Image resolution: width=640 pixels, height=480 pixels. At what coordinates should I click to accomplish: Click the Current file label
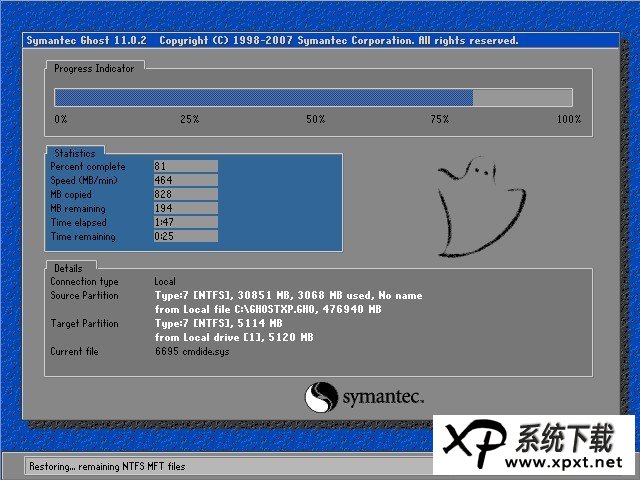pos(74,351)
